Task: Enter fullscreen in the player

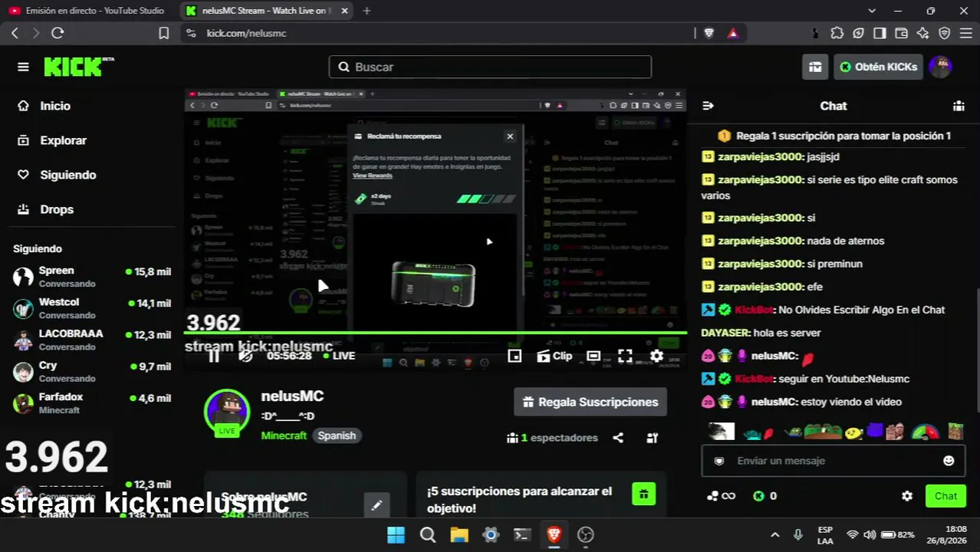Action: (625, 356)
